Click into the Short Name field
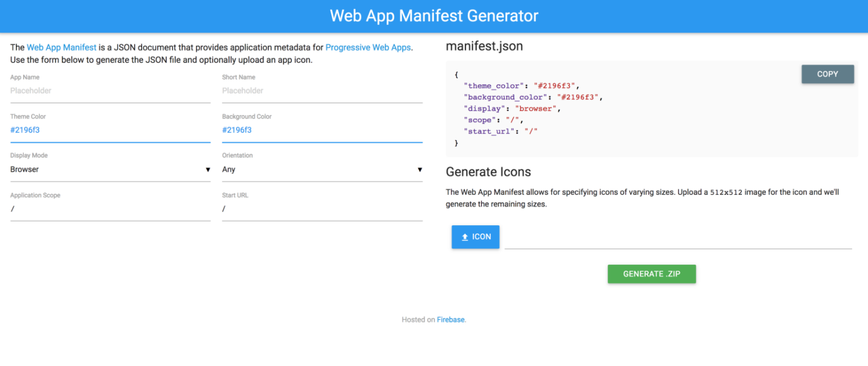The width and height of the screenshot is (868, 366). pyautogui.click(x=322, y=91)
